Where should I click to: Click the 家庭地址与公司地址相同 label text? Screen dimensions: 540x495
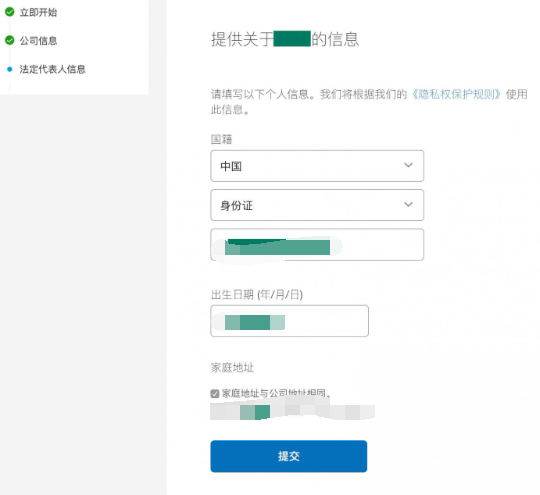click(276, 393)
